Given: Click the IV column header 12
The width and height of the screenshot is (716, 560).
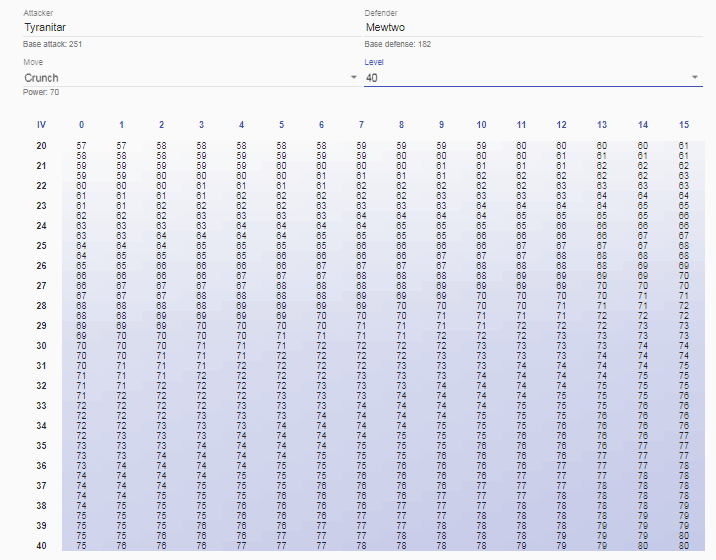Looking at the screenshot, I should click(561, 125).
